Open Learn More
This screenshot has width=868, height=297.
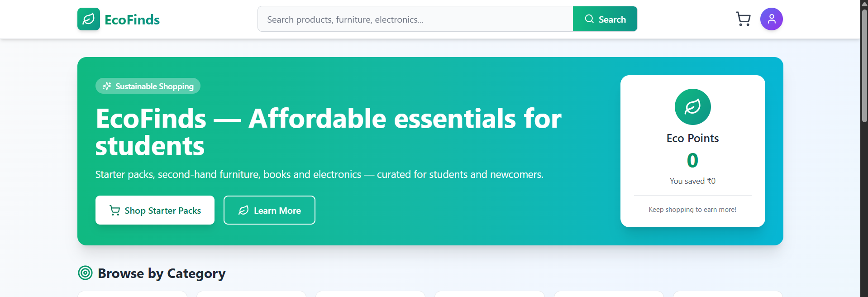[269, 210]
